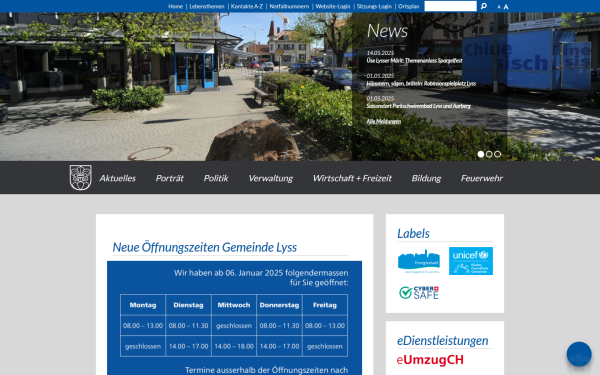Open Ortsplan link
The height and width of the screenshot is (375, 600).
(x=409, y=6)
